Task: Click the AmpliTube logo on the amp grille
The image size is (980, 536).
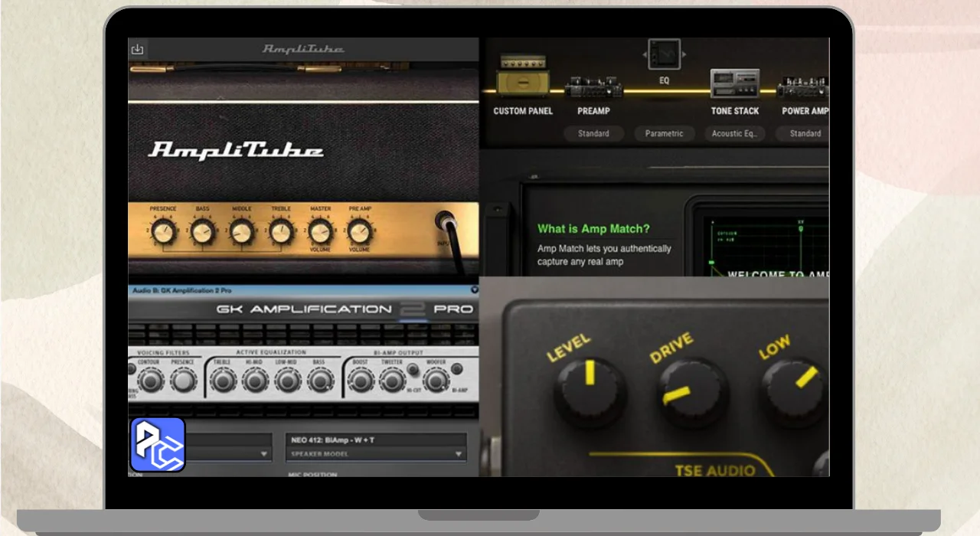Action: click(236, 150)
